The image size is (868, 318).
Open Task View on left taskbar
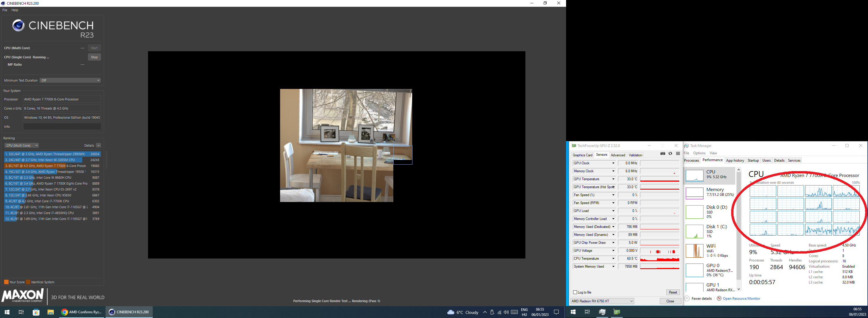click(21, 312)
